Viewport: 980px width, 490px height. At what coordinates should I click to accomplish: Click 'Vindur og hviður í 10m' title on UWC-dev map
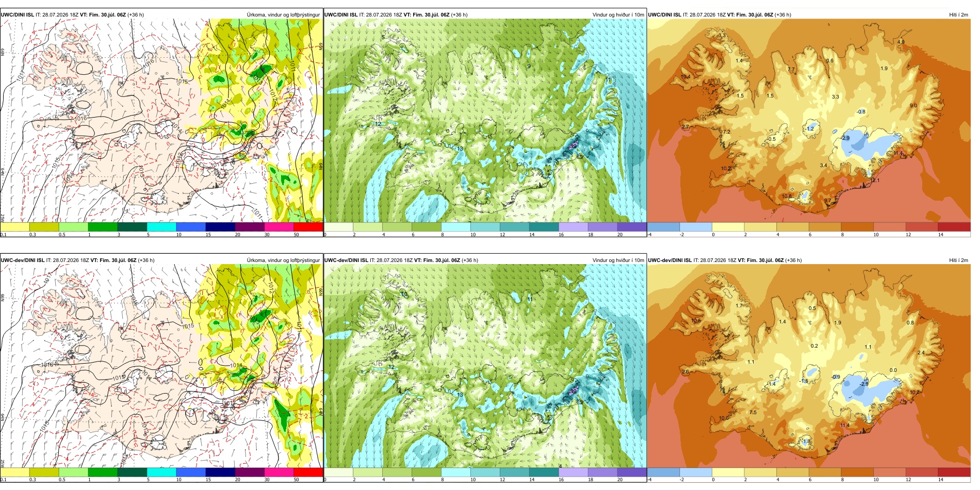pyautogui.click(x=618, y=260)
